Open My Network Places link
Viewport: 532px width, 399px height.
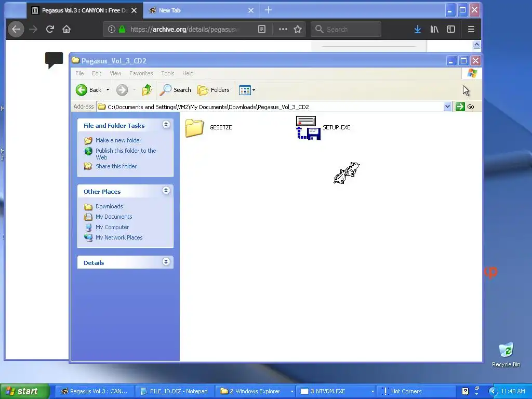pyautogui.click(x=119, y=237)
